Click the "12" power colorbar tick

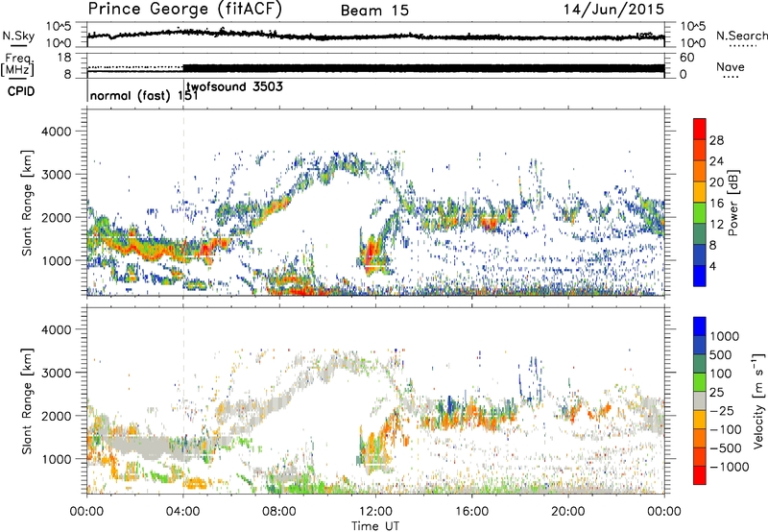click(x=716, y=225)
